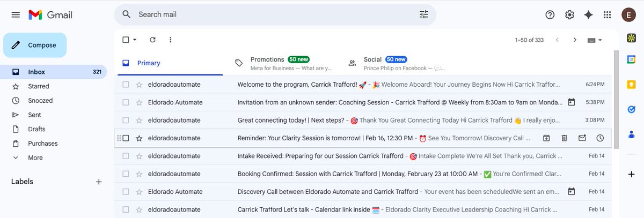The width and height of the screenshot is (644, 218).
Task: Open the topmost side panel add-on icon
Action: tap(632, 39)
